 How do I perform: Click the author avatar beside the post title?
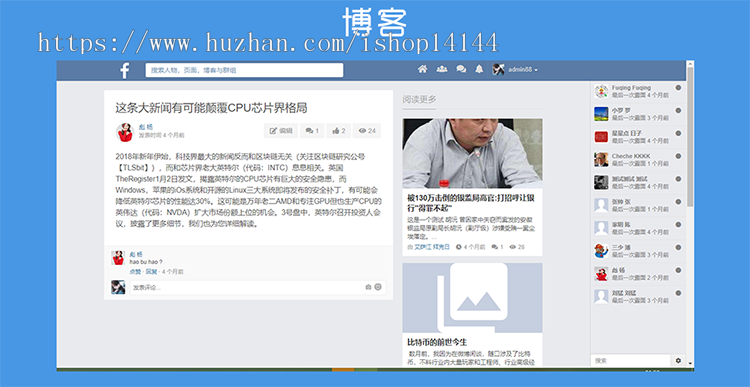[124, 132]
